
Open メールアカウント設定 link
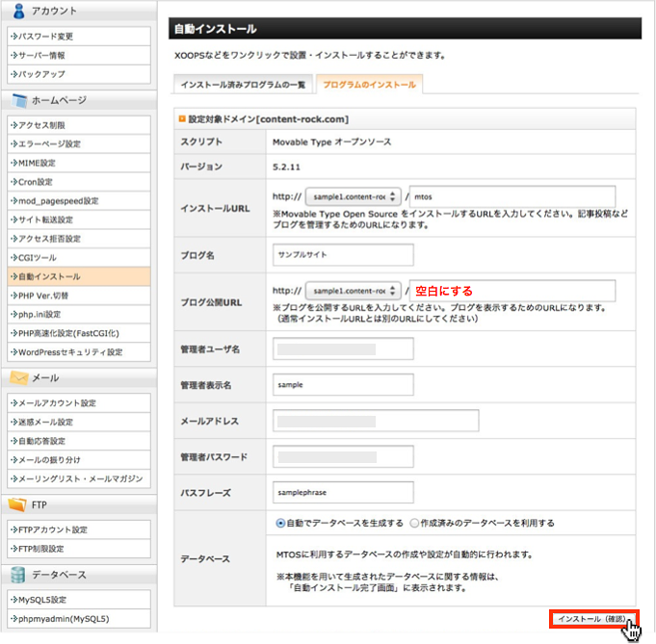(79, 403)
